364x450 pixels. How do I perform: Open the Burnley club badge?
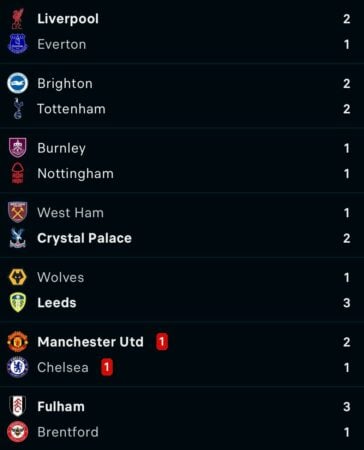tap(18, 148)
